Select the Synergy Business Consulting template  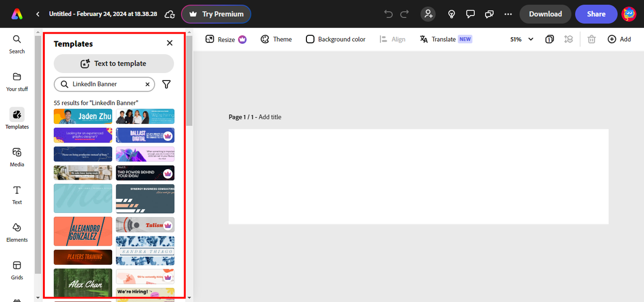point(145,198)
